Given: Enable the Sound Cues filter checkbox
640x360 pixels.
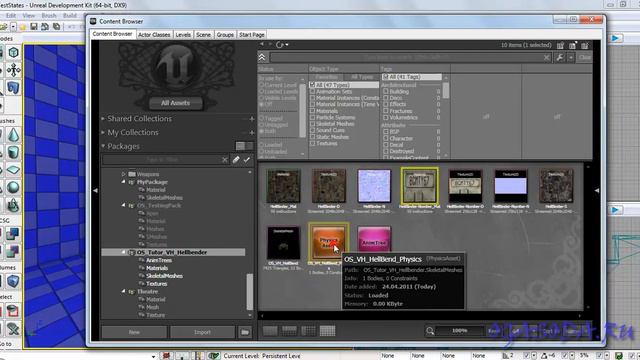Looking at the screenshot, I should (312, 130).
